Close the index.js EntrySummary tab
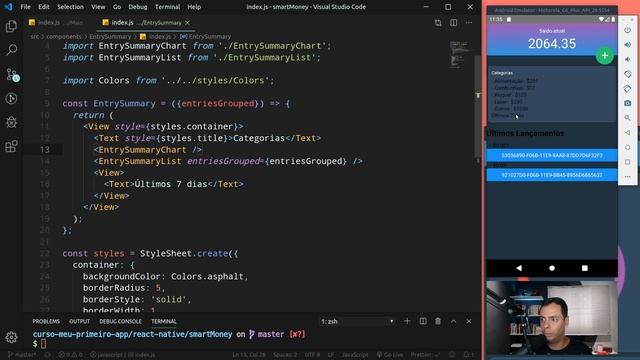 coord(187,23)
